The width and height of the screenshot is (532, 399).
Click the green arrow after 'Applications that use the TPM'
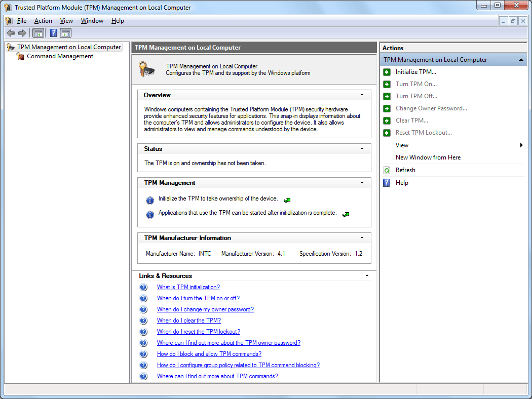[346, 214]
